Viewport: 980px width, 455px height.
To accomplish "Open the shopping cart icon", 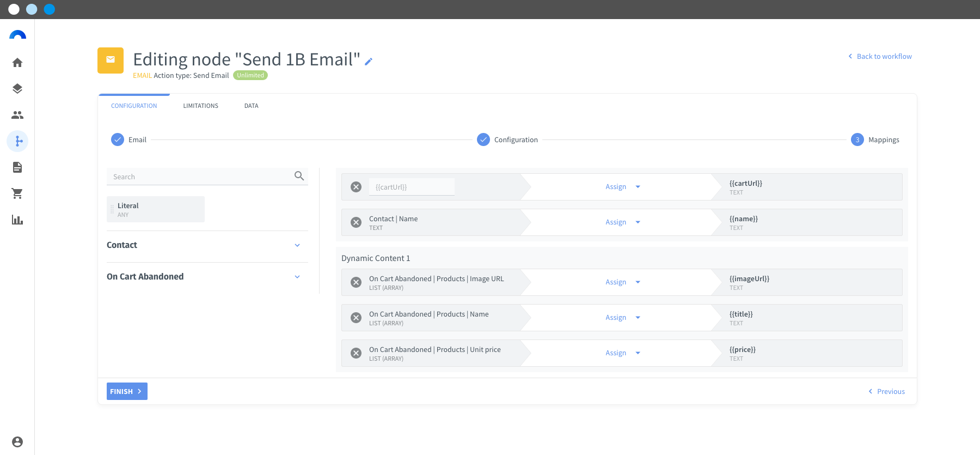I will coord(17,193).
